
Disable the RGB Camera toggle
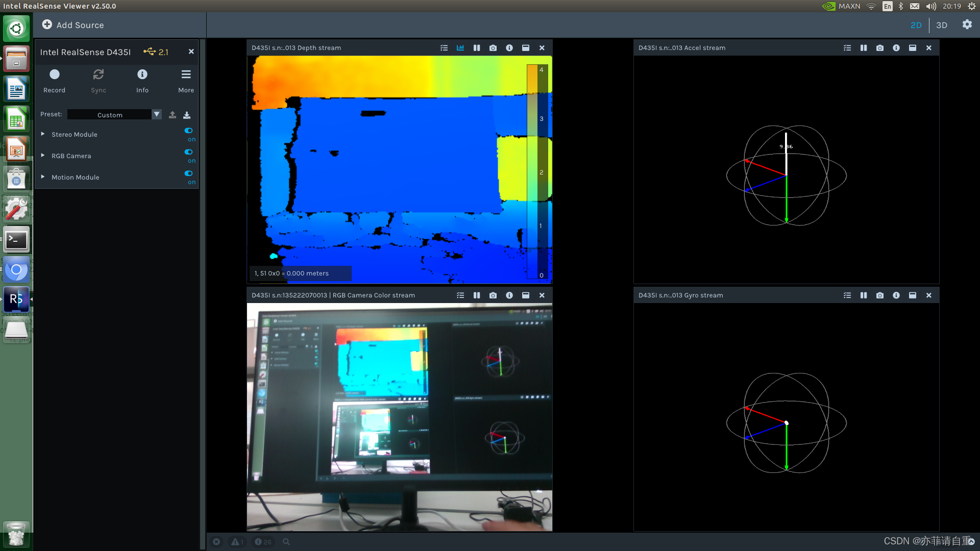tap(188, 152)
